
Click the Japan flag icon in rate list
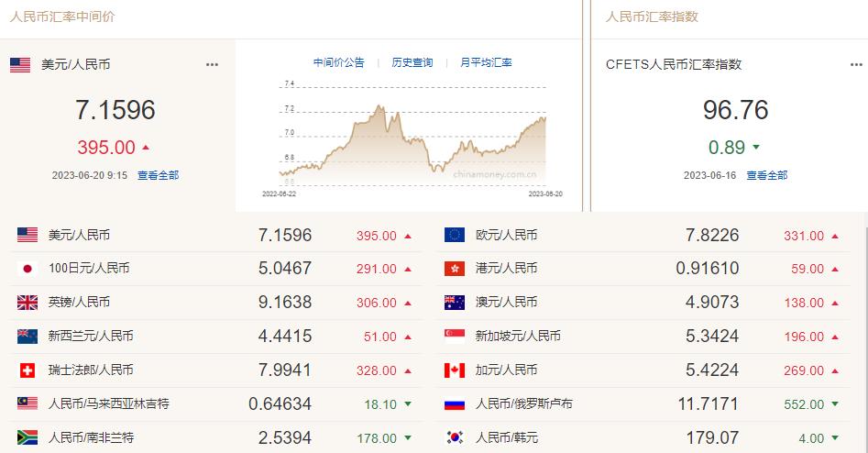click(x=27, y=269)
